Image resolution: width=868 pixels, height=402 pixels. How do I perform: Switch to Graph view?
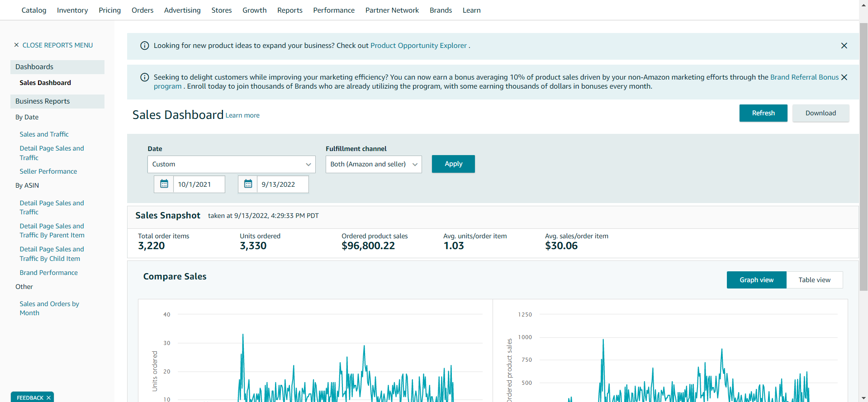click(x=757, y=280)
